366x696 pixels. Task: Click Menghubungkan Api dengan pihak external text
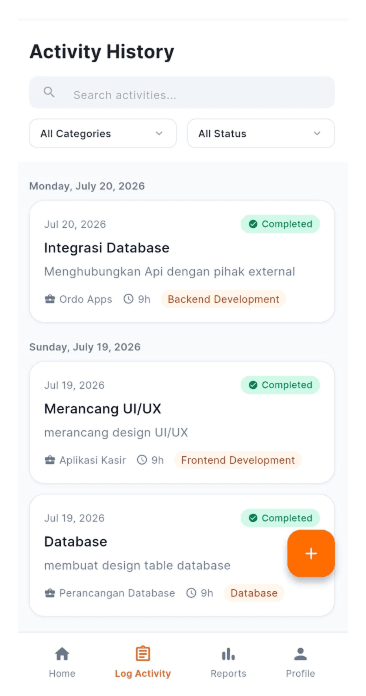pyautogui.click(x=169, y=272)
